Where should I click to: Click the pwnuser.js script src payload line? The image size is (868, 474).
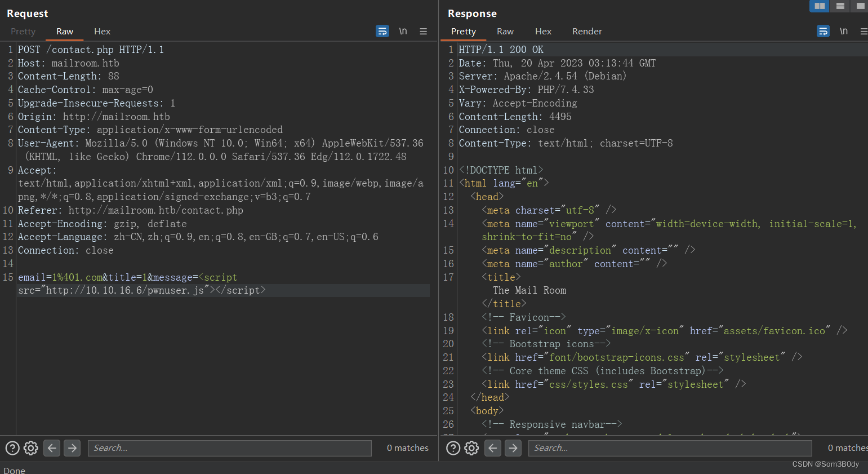(x=142, y=290)
